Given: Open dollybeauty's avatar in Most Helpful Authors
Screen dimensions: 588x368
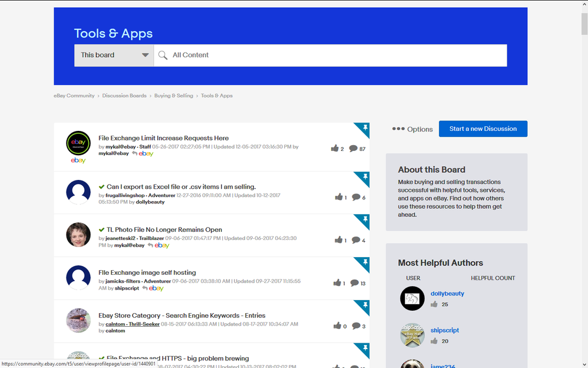Looking at the screenshot, I should click(x=412, y=298).
